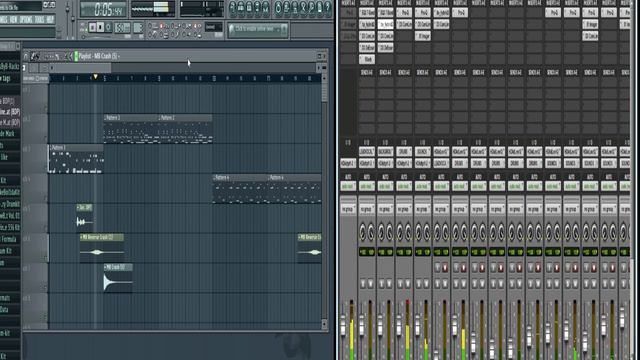The height and width of the screenshot is (360, 640).
Task: Adjust the second mixer channel's left pan knob
Action: [362, 232]
